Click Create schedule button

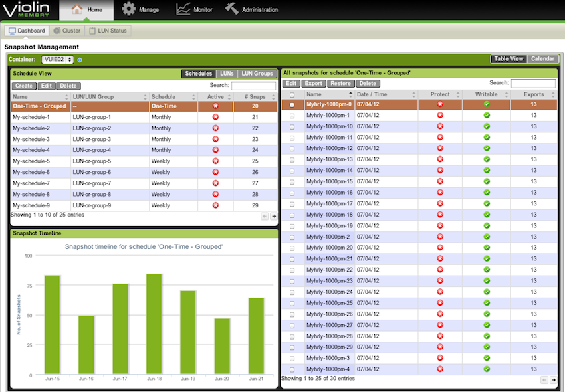coord(24,86)
